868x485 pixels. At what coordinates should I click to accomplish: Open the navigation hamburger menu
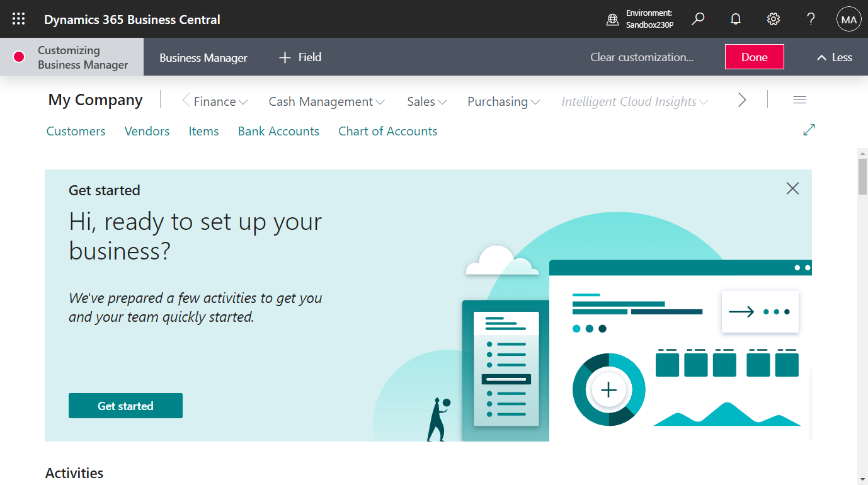point(799,100)
